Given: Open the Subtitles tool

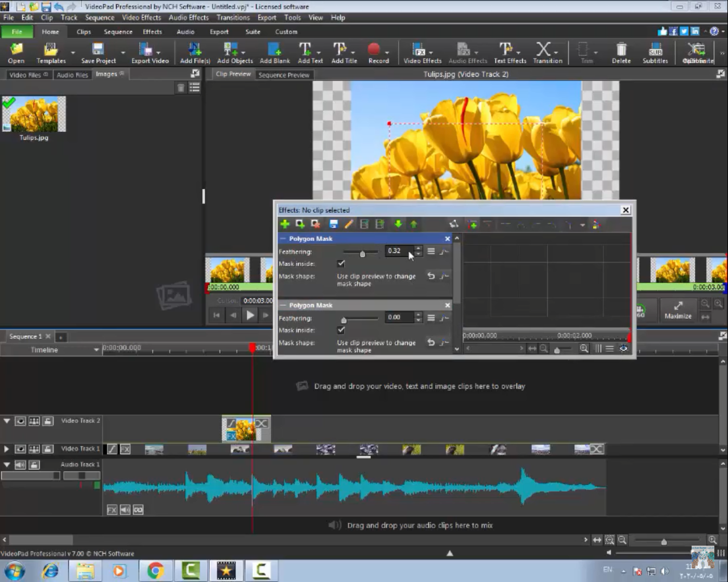Looking at the screenshot, I should coord(655,53).
